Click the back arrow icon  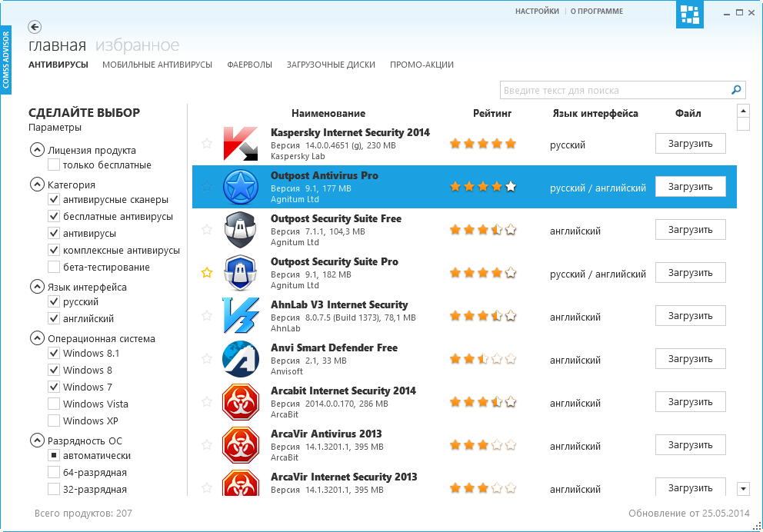tap(35, 27)
